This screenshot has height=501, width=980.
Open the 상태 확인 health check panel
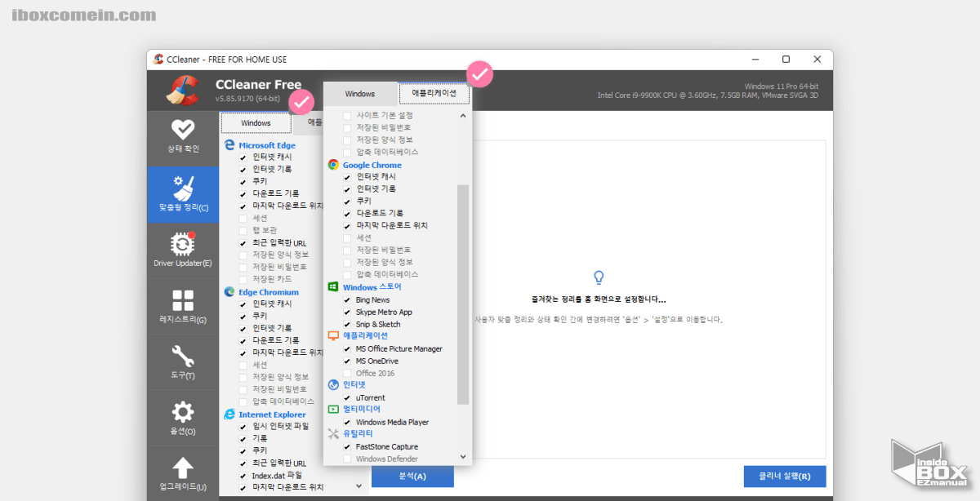182,136
